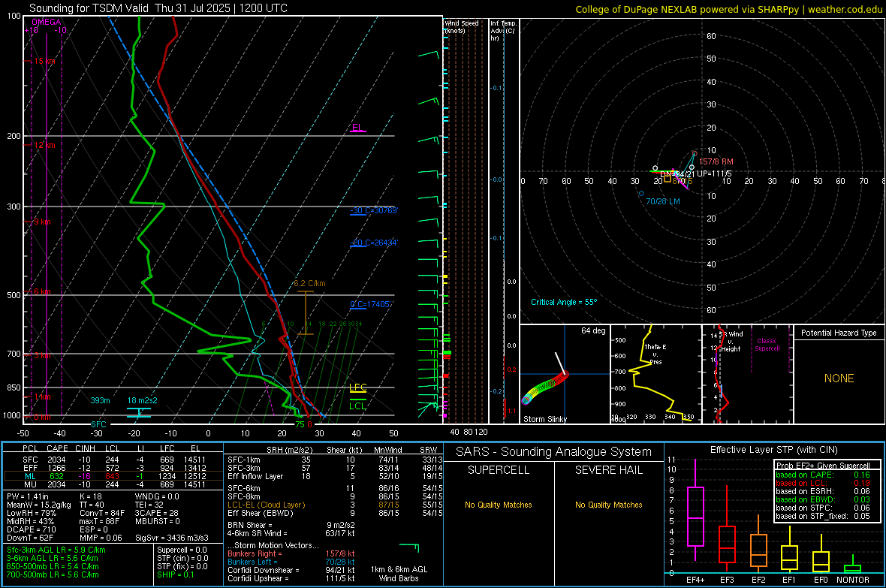The image size is (886, 588).
Task: Click the 'Potential Hazard Type' header
Action: coord(839,333)
